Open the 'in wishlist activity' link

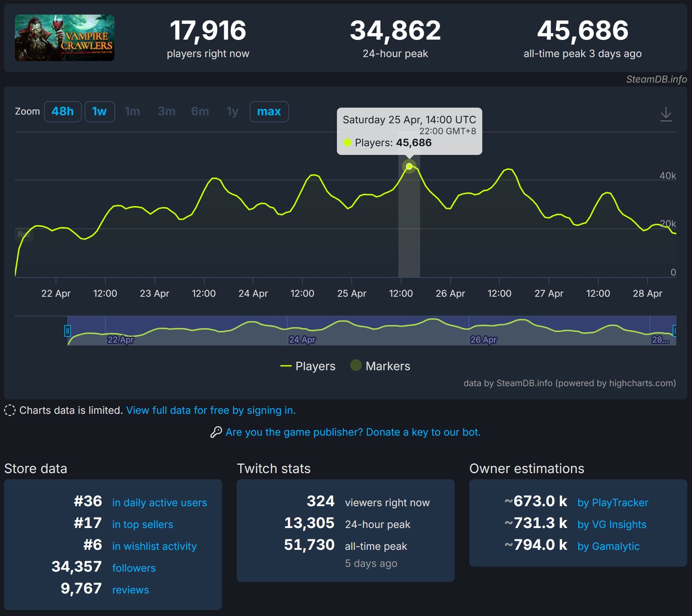click(154, 546)
